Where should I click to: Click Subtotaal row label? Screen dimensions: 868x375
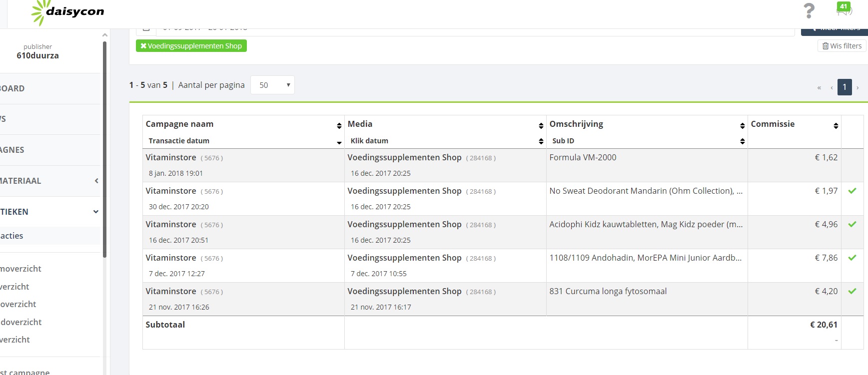165,325
